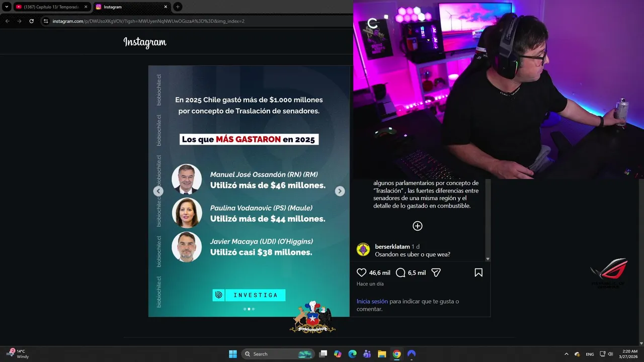This screenshot has width=644, height=362.
Task: Switch to the YouTube Capítulo 13 tab
Action: pos(51,7)
